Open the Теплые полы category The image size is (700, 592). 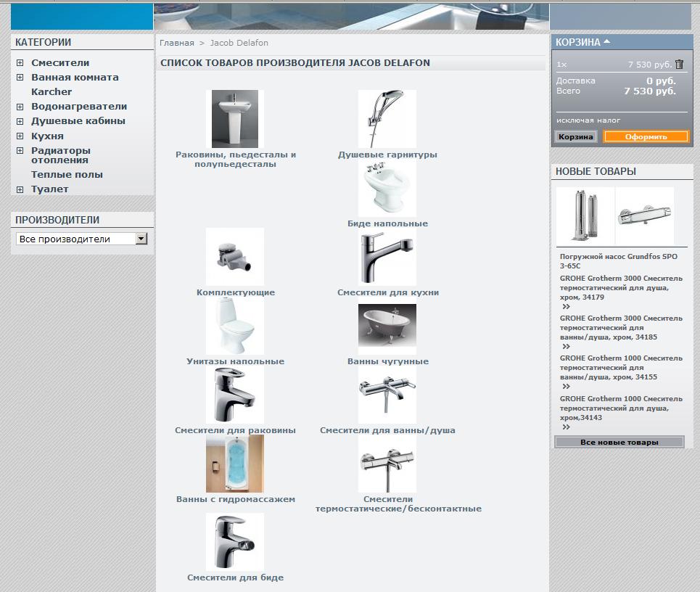pyautogui.click(x=67, y=175)
